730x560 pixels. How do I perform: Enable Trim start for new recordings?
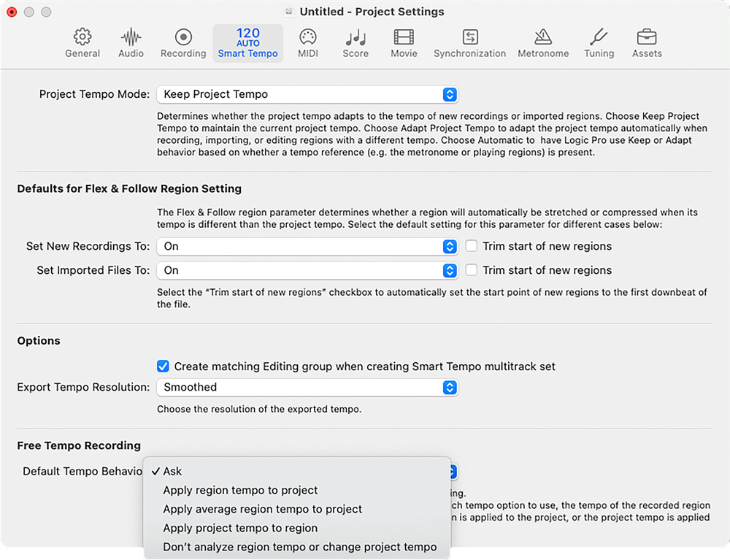tap(472, 247)
